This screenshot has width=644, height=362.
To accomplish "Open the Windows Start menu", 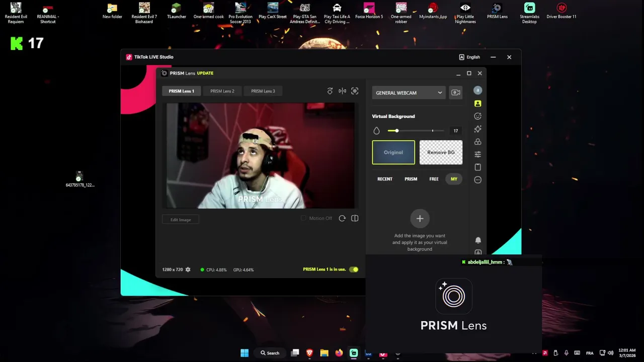I will 245,353.
